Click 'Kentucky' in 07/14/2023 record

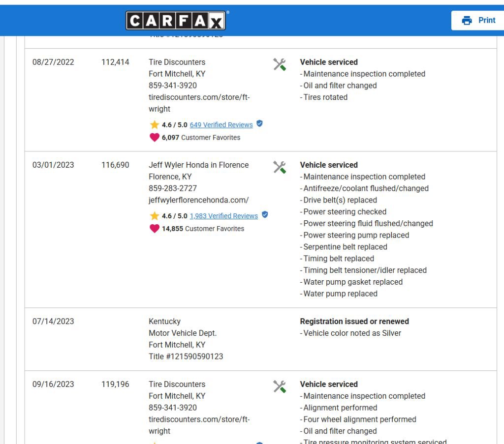click(x=164, y=322)
